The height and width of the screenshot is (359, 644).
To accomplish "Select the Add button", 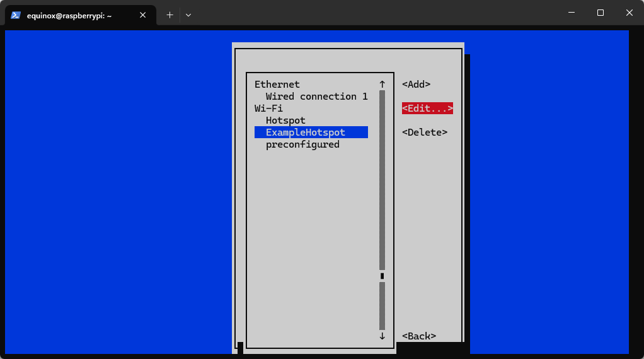I will pos(416,85).
